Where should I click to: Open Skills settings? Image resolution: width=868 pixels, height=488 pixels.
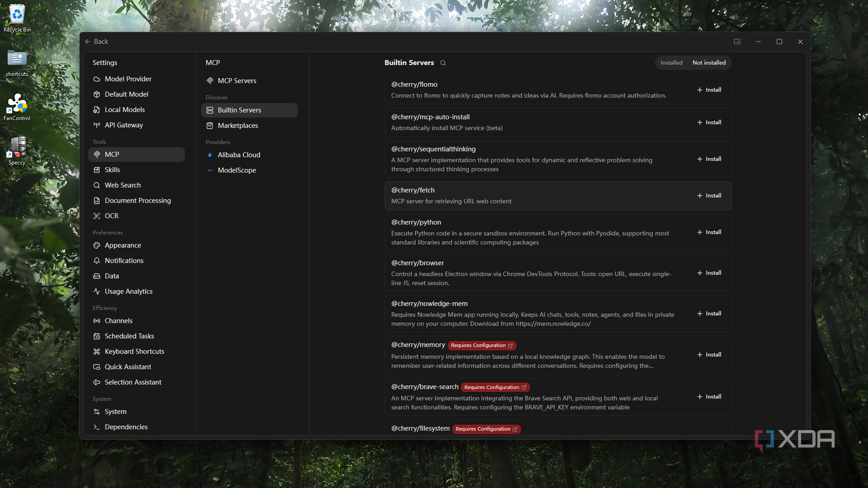tap(136, 170)
